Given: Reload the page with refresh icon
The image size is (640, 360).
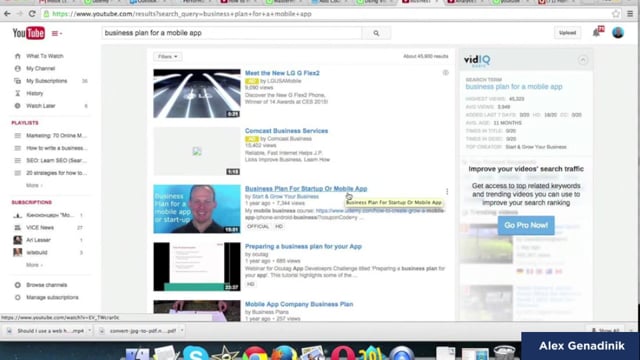Looking at the screenshot, I should (32, 14).
